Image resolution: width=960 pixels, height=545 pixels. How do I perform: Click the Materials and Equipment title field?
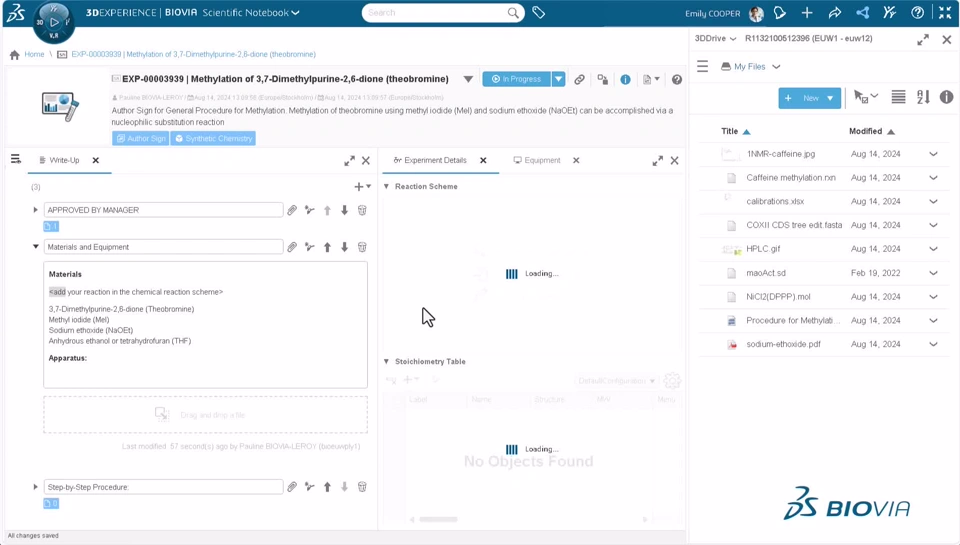(163, 247)
